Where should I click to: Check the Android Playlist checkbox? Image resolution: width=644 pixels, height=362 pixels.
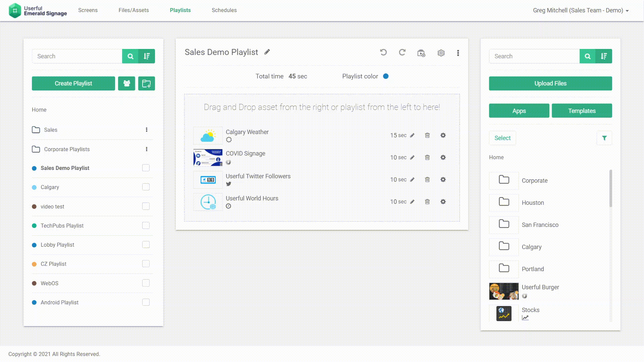click(x=146, y=302)
